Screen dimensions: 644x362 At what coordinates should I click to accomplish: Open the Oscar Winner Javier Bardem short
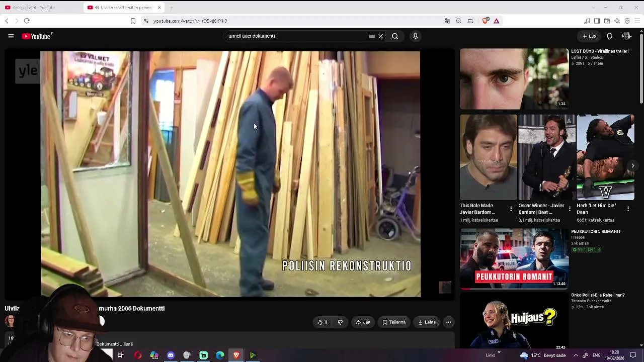coord(546,157)
